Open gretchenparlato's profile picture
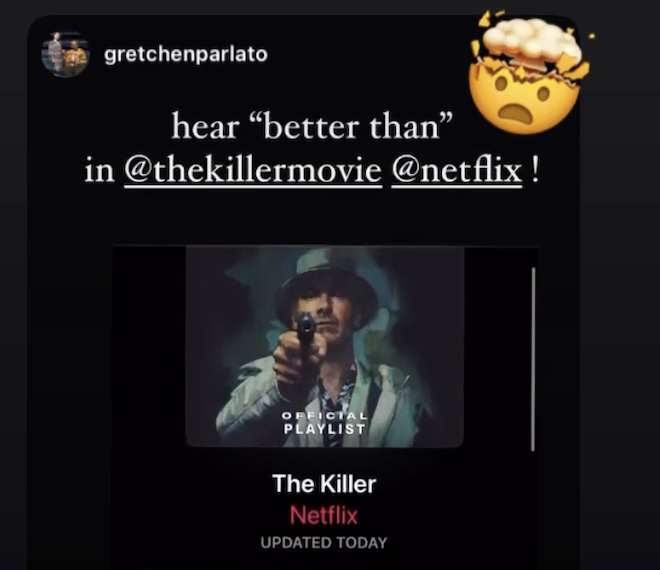This screenshot has height=570, width=660. tap(65, 54)
